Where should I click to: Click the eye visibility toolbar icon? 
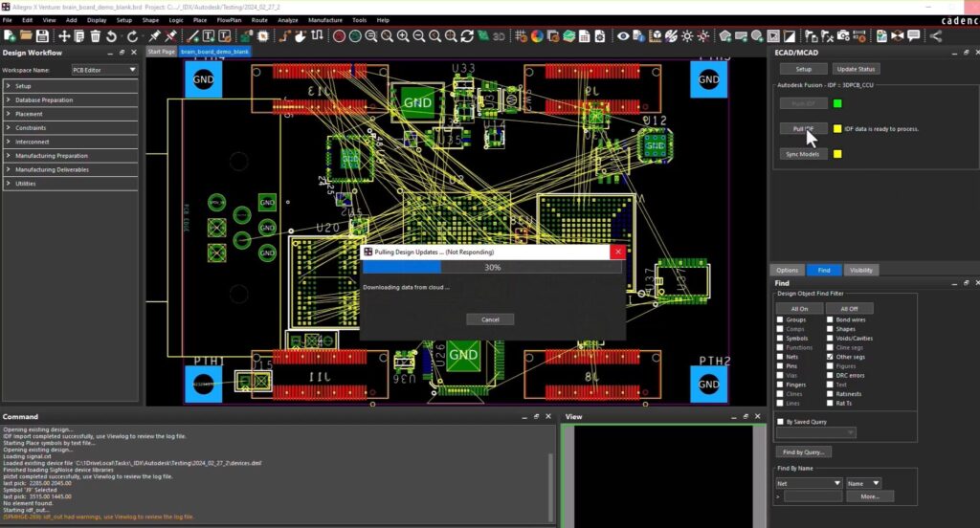coord(623,36)
